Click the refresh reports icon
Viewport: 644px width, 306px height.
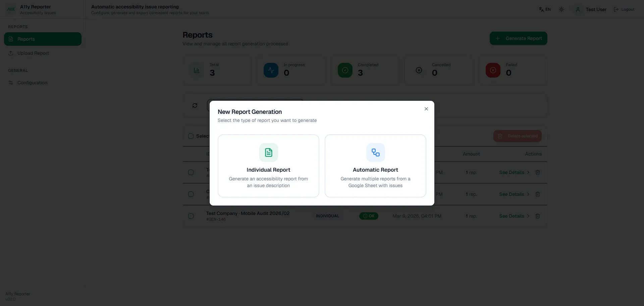pos(195,105)
